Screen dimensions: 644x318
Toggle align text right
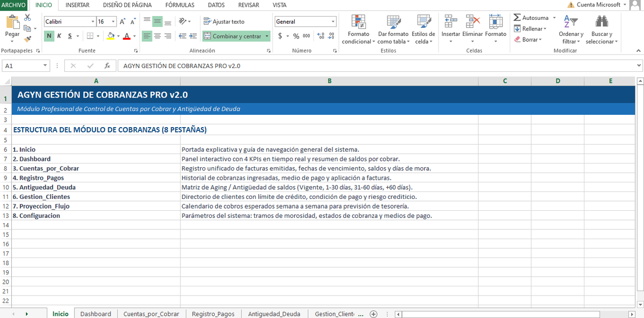[167, 36]
